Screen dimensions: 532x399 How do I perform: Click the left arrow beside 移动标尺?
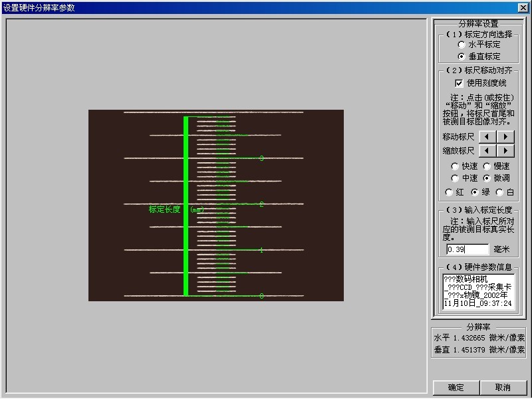tap(487, 136)
